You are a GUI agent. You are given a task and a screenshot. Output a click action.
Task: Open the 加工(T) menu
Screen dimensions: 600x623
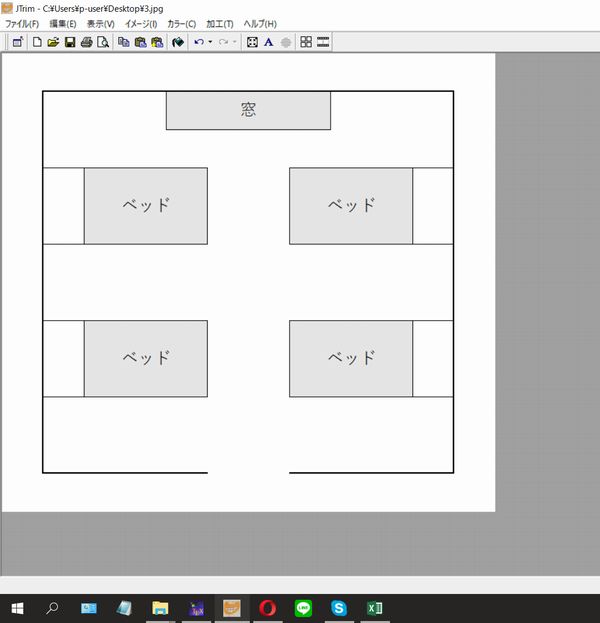220,24
